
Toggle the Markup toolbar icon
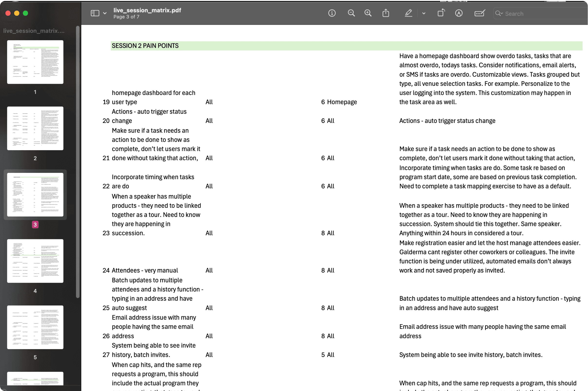coord(459,13)
